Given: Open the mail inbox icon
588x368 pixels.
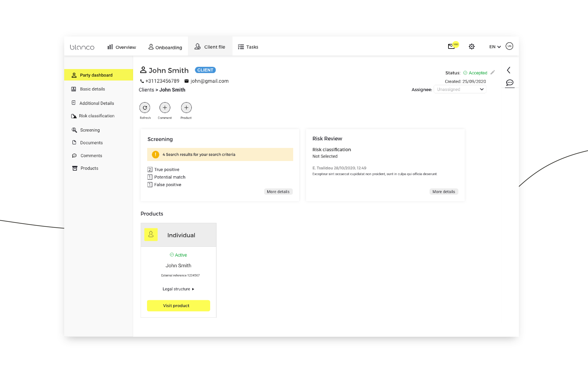Looking at the screenshot, I should pos(451,47).
